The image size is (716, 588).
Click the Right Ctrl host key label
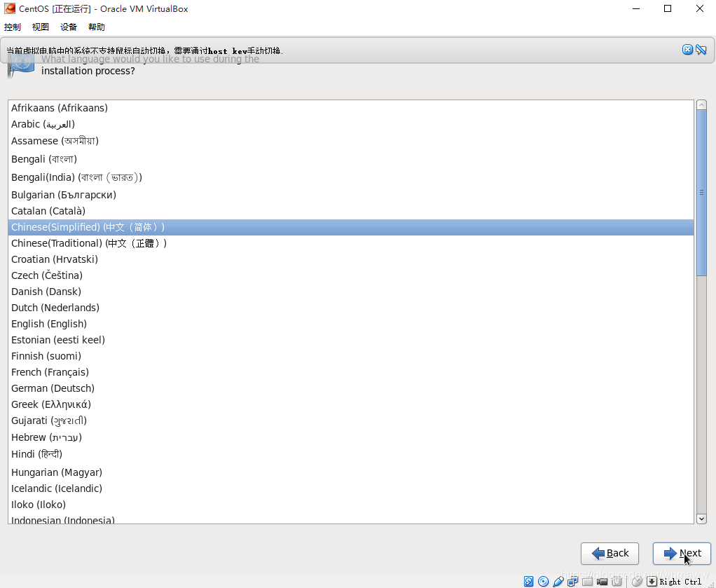(x=680, y=582)
